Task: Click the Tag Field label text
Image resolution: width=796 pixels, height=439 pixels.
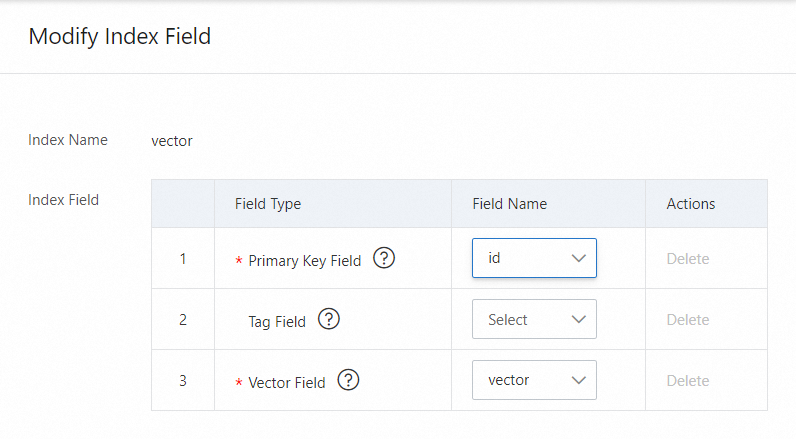Action: tap(277, 322)
